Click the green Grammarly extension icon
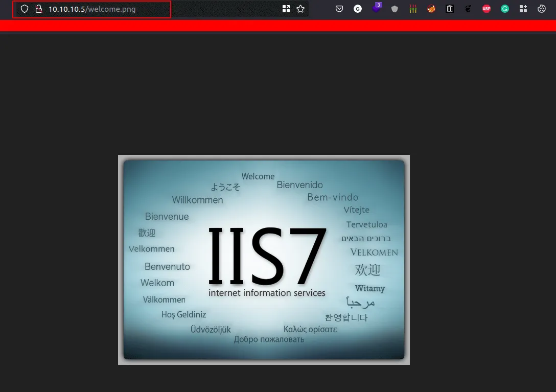 (x=505, y=9)
